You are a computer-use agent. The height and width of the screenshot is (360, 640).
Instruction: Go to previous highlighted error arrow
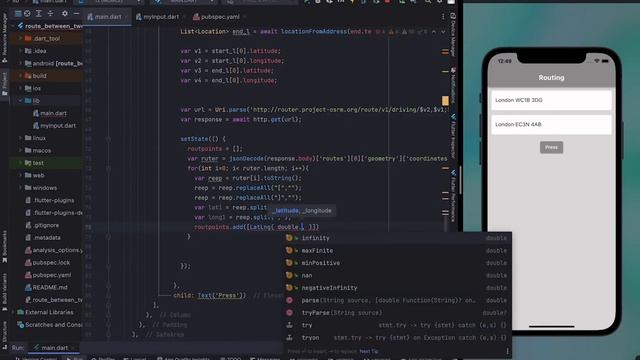[434, 31]
